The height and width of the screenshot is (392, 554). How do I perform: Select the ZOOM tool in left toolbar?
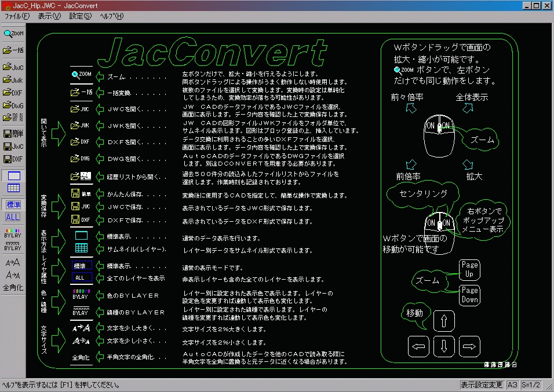pos(13,34)
